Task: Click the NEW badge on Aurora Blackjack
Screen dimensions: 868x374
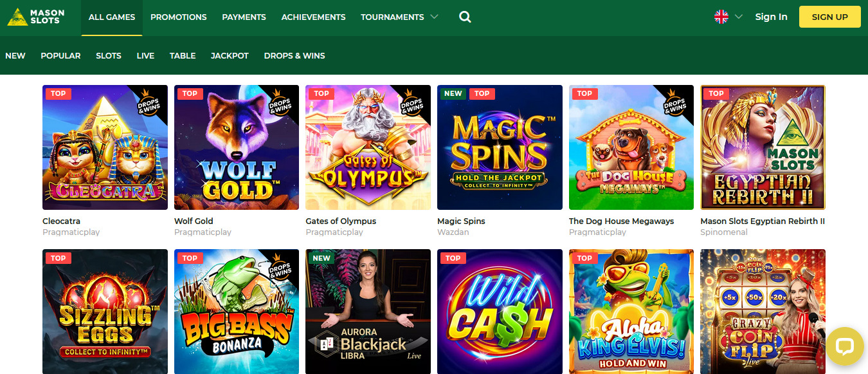Action: (x=321, y=258)
